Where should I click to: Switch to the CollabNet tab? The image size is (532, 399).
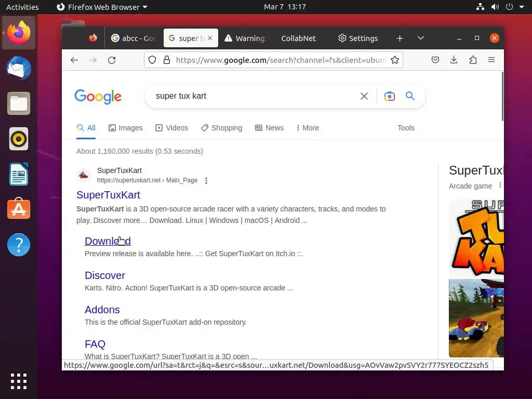(x=299, y=38)
